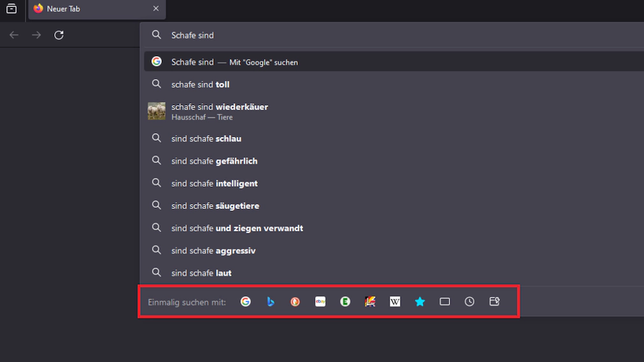Search once with DuckDuckGo icon
Image resolution: width=644 pixels, height=362 pixels.
(x=295, y=301)
